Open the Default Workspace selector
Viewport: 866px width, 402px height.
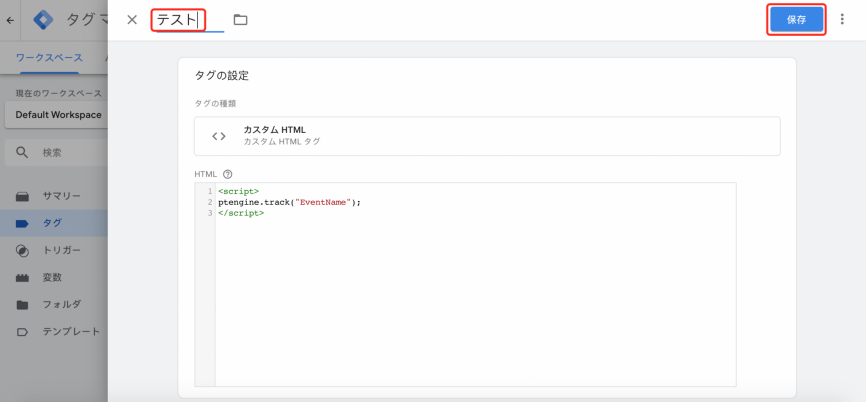(x=56, y=115)
